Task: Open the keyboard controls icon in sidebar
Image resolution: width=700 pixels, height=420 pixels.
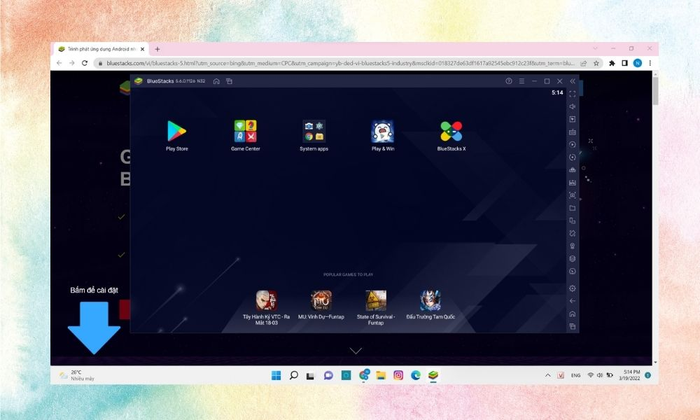Action: click(x=572, y=132)
